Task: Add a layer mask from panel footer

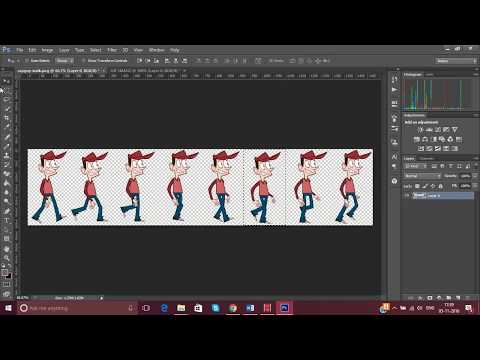Action: pos(430,298)
